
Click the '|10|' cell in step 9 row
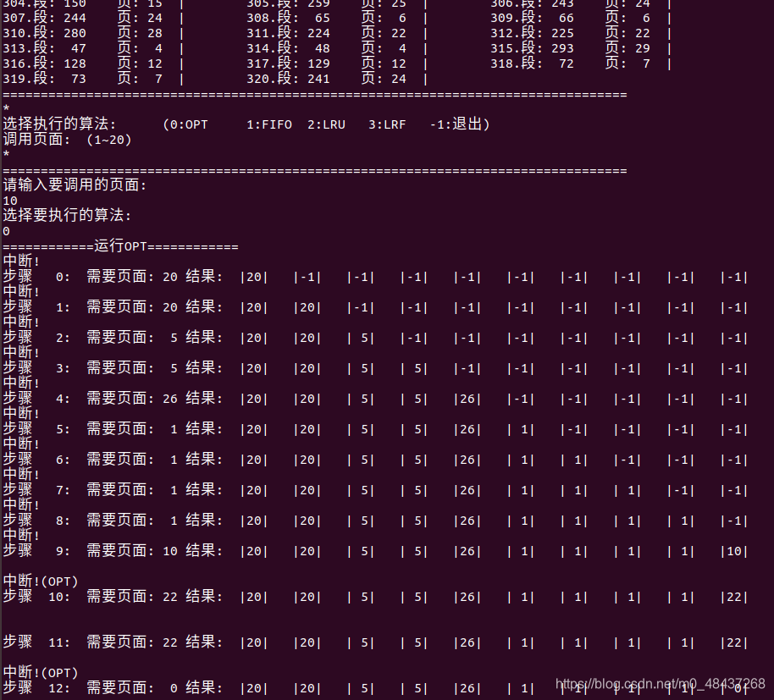coord(734,552)
